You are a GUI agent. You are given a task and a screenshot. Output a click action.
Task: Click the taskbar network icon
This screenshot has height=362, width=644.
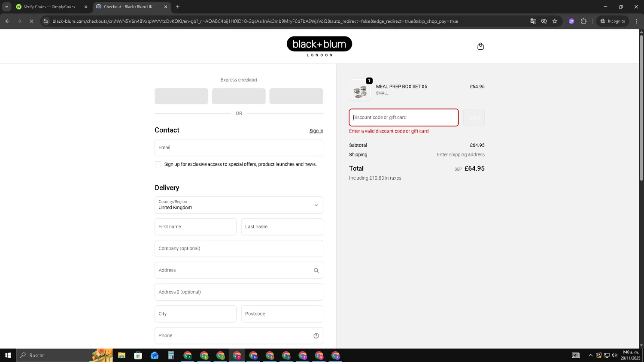[x=607, y=355]
